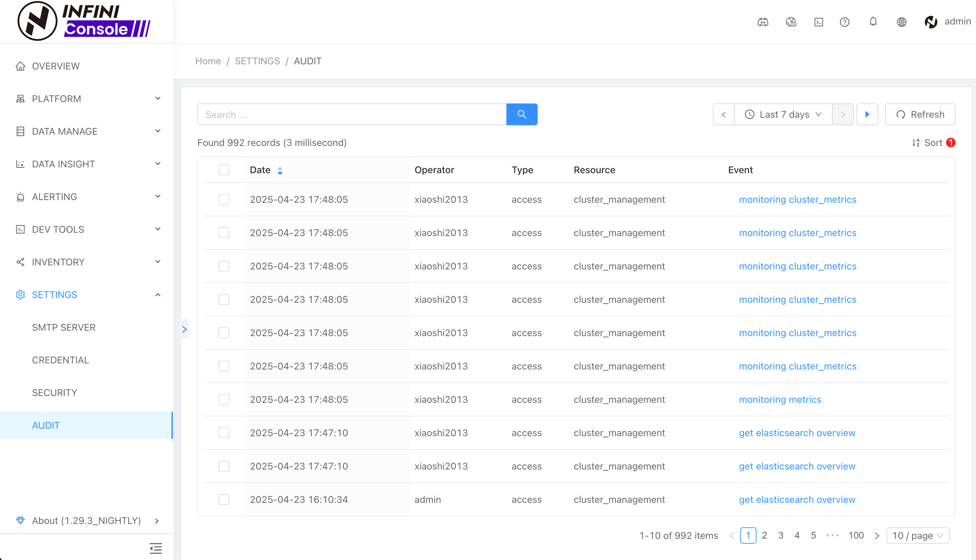
Task: Select checkbox for the admin 16:10:34 record
Action: pos(224,499)
